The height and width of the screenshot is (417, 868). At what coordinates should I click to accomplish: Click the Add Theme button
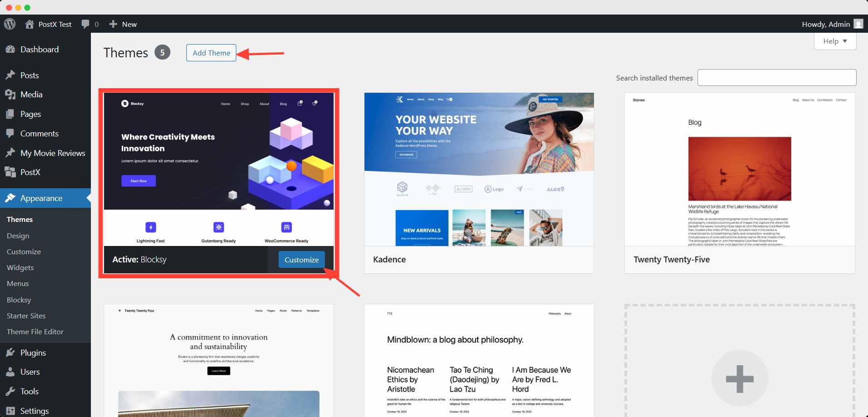click(x=211, y=53)
